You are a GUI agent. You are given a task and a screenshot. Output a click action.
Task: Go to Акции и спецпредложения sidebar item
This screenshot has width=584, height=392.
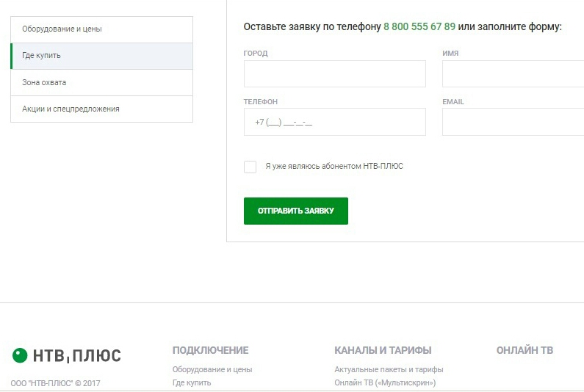pos(101,109)
